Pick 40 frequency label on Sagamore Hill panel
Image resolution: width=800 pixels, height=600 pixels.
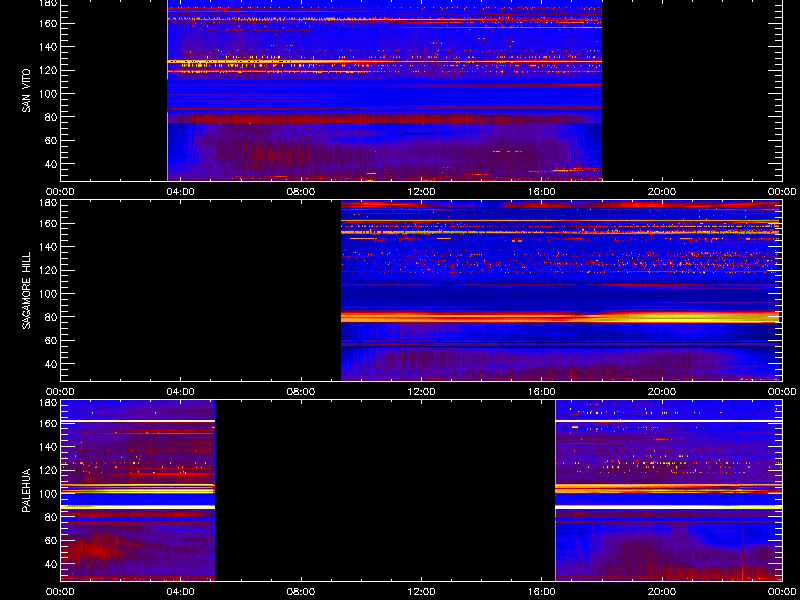(52, 364)
